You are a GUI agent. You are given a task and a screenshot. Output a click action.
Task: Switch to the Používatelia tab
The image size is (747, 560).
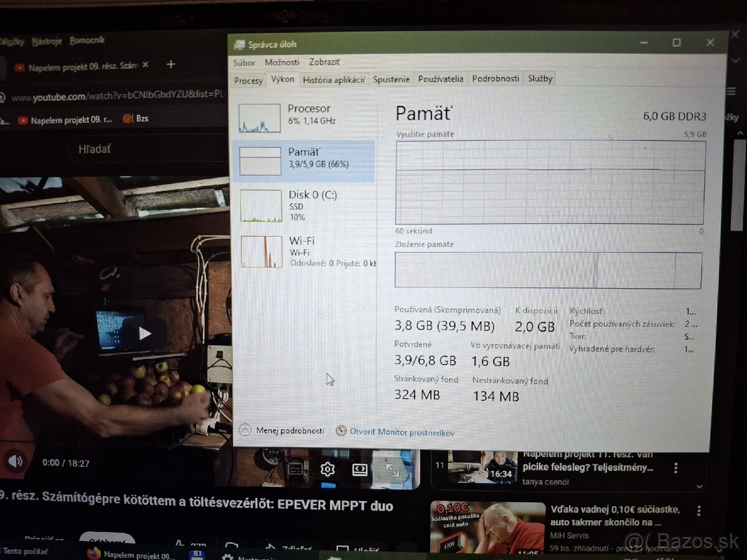tap(441, 79)
